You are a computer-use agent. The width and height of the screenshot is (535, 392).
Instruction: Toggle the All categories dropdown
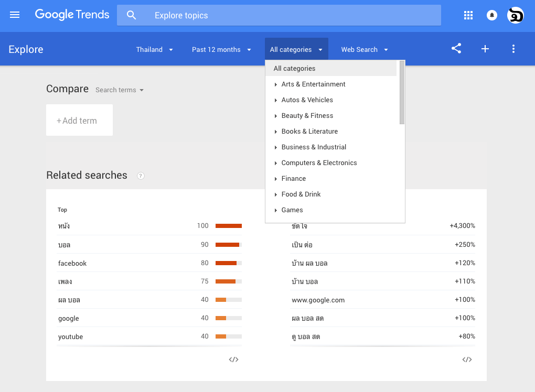pos(296,49)
